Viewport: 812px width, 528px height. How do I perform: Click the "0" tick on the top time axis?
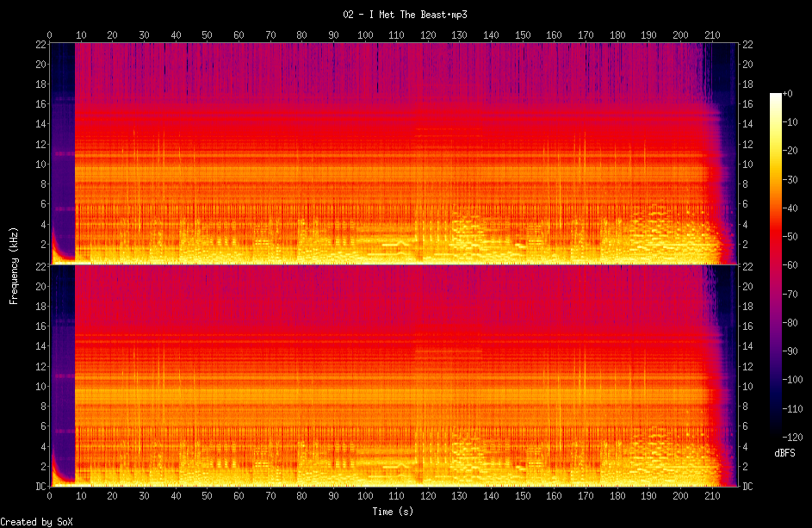pyautogui.click(x=50, y=34)
